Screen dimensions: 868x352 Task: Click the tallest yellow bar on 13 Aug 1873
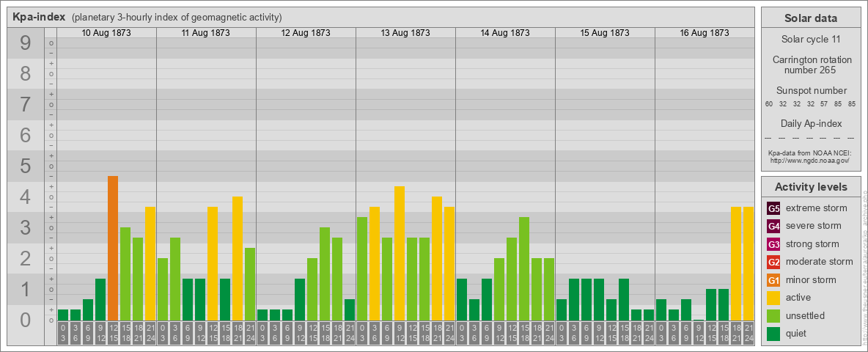click(400, 254)
